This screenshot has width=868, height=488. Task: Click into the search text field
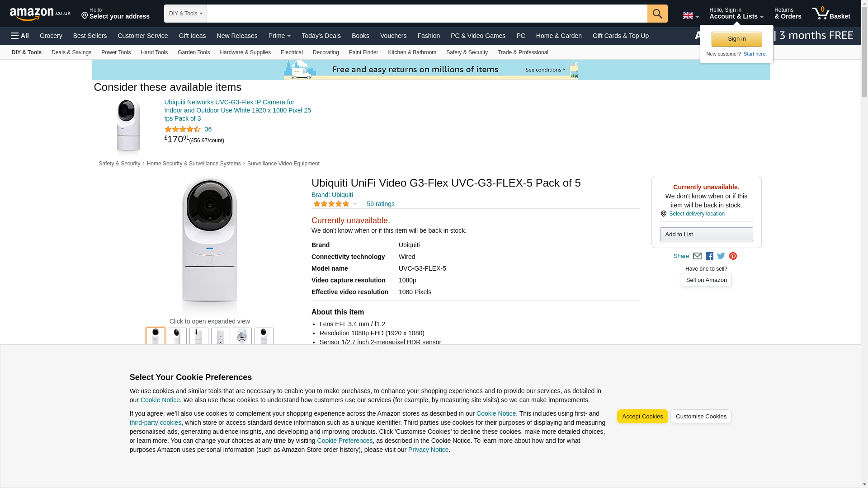427,14
